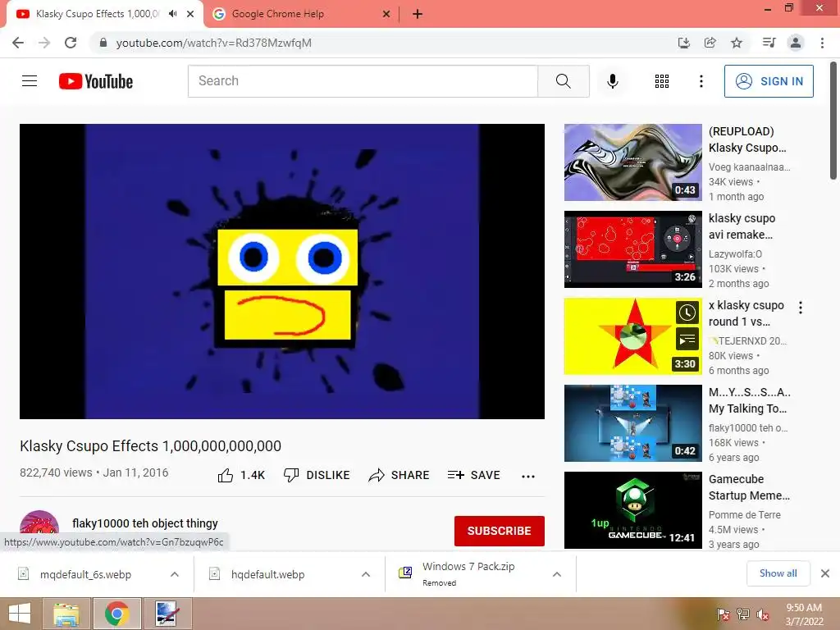Save the video to a playlist
Image resolution: width=840 pixels, height=630 pixels.
click(x=474, y=475)
